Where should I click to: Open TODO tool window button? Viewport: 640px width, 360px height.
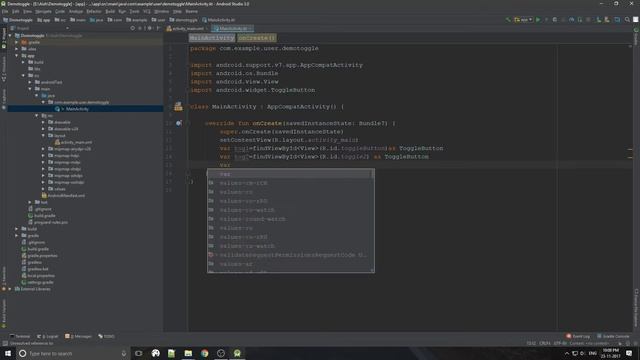[107, 336]
